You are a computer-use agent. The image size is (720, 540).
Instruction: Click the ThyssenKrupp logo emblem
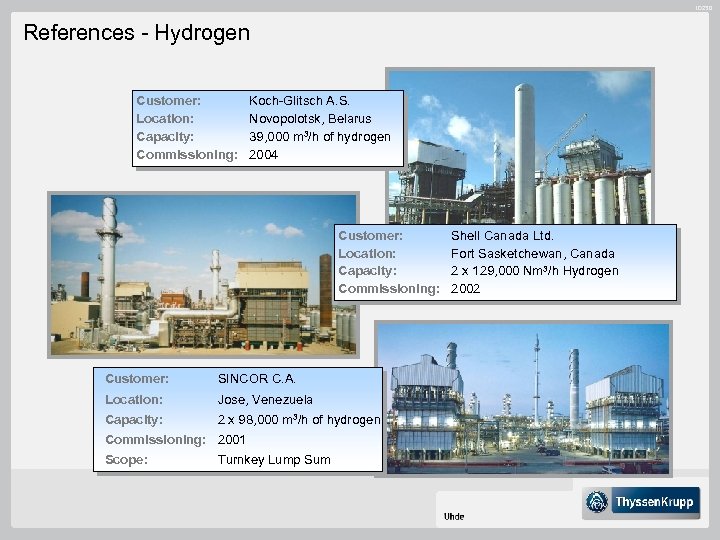tap(597, 501)
